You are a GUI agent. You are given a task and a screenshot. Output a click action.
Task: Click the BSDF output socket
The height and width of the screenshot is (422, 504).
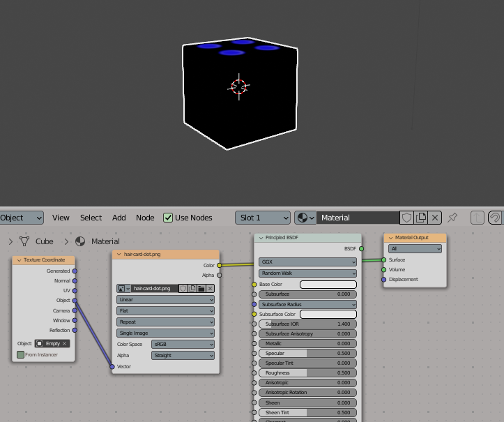pyautogui.click(x=362, y=248)
